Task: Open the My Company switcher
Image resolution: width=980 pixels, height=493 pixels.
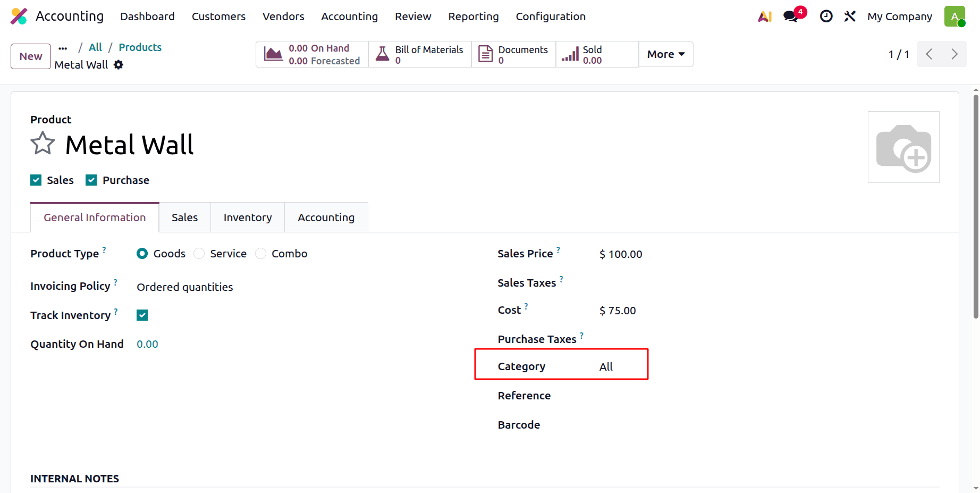Action: coord(899,16)
